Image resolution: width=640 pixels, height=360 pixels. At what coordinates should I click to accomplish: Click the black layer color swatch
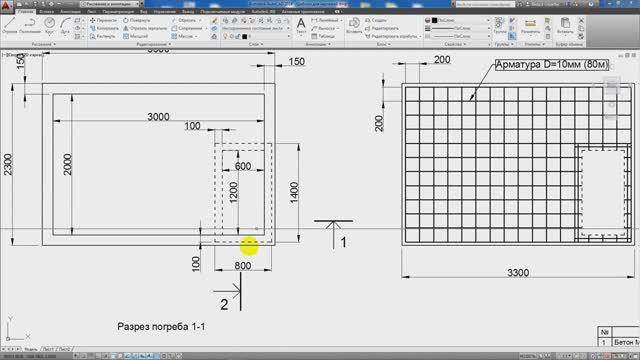click(244, 36)
